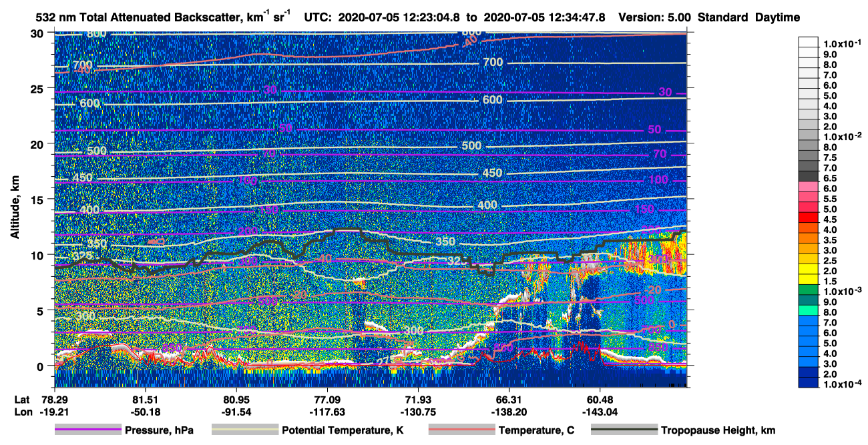
Task: Click the latitude value 78.29
Action: [54, 400]
